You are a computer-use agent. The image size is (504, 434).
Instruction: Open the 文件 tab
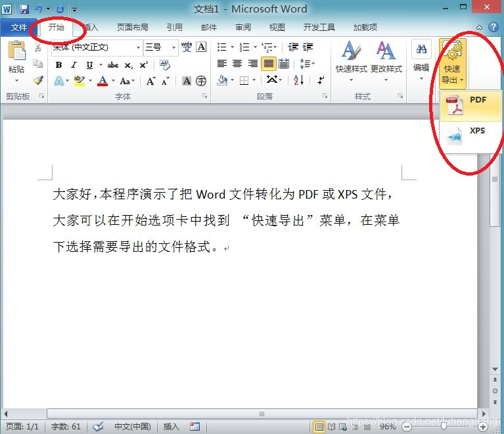(19, 28)
